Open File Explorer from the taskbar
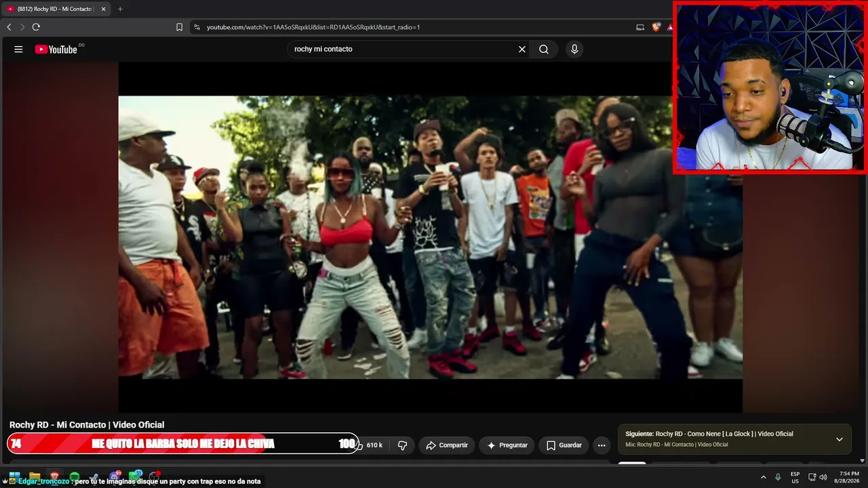The image size is (868, 488). click(x=35, y=477)
